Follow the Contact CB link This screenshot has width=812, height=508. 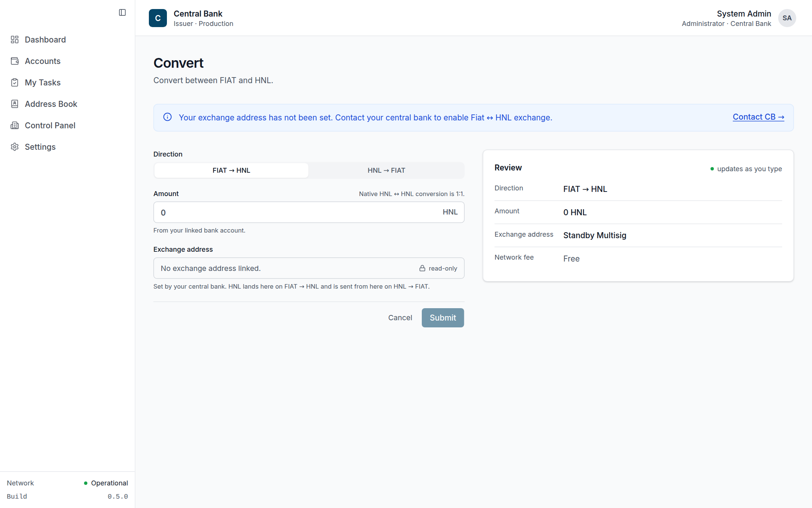click(758, 117)
